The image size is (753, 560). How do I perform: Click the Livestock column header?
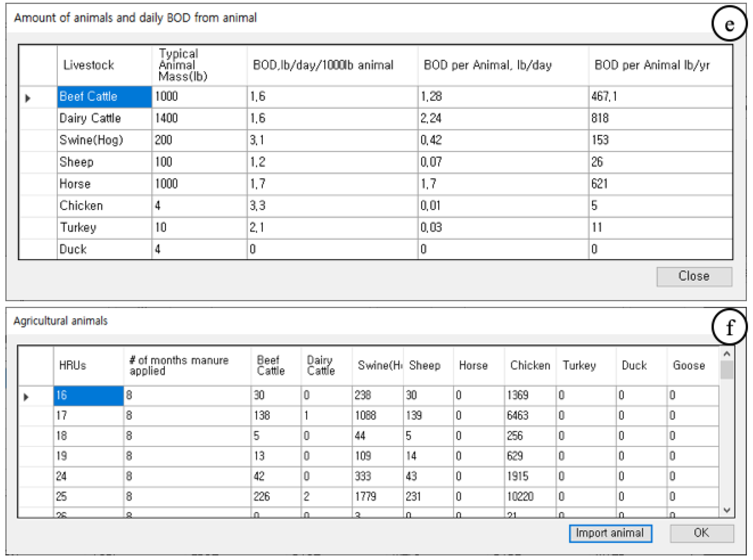[104, 65]
